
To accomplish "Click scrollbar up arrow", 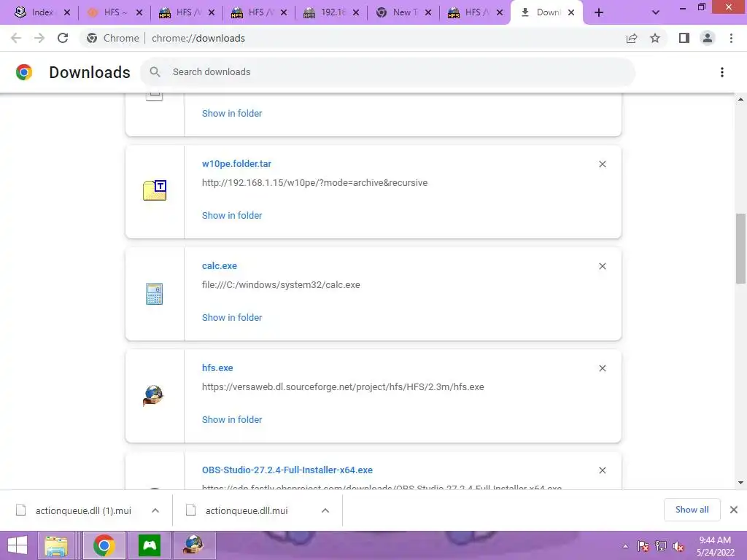I will tap(740, 99).
